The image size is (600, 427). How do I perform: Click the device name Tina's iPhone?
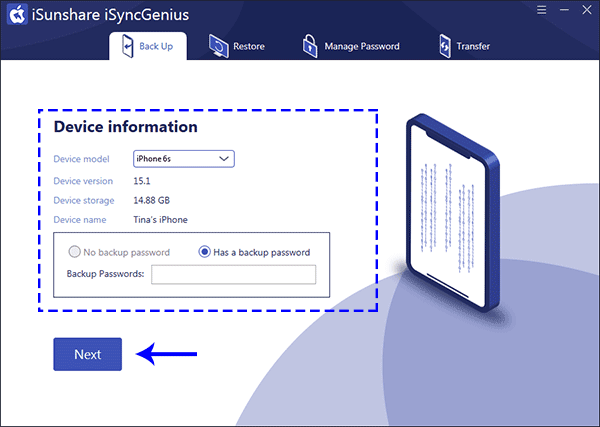[x=160, y=220]
